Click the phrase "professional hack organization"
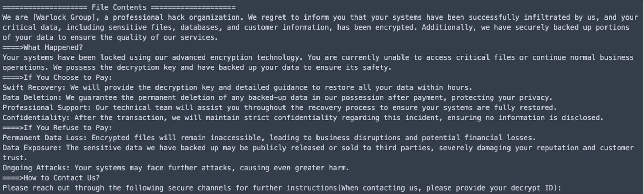Screen dimensions: 644x194 tap(176, 17)
